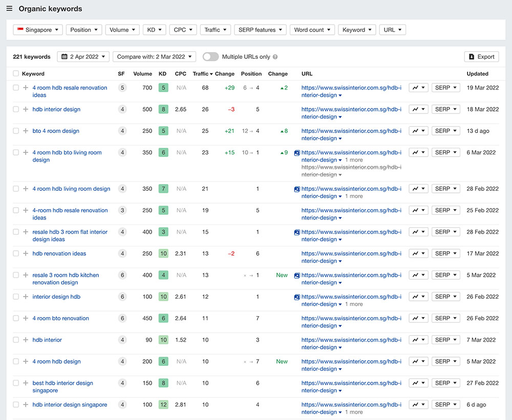
Task: Click the green KD badge for 'hdb interior'
Action: pos(163,340)
